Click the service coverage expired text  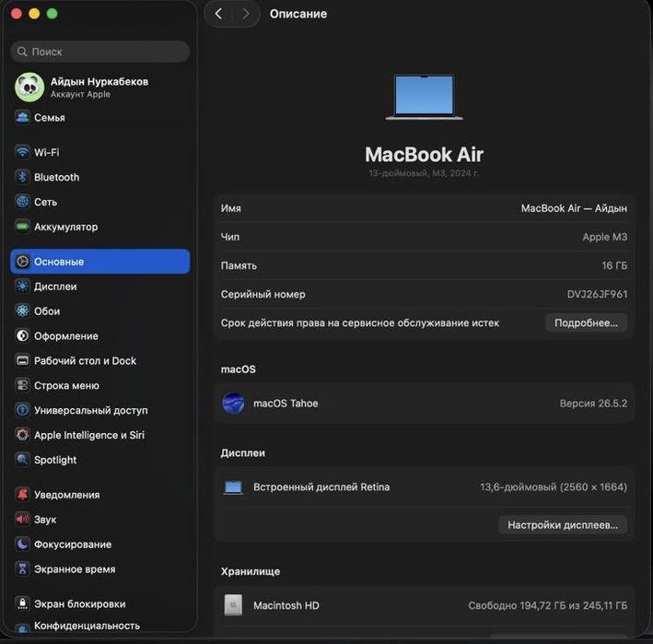360,322
